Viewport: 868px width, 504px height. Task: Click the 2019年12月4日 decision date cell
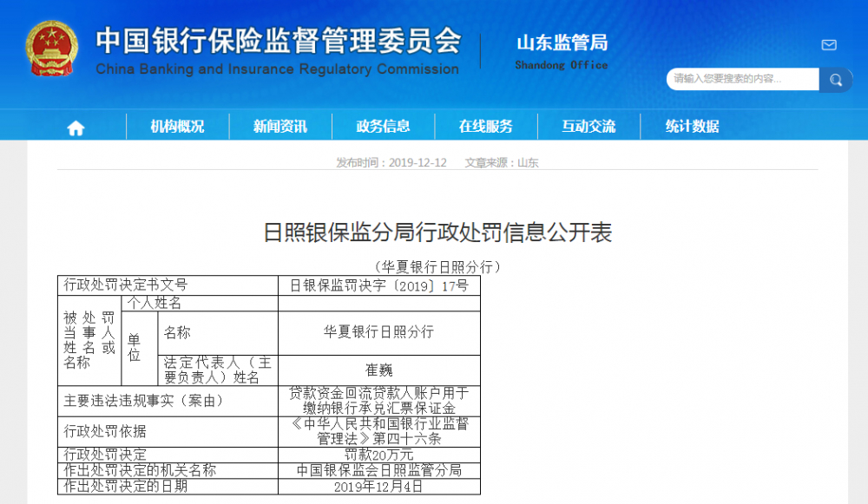378,487
